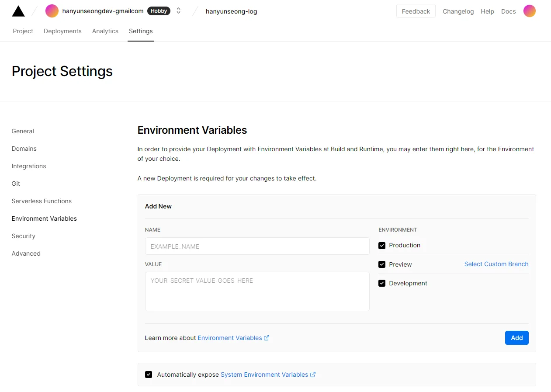The image size is (551, 392).
Task: Click the Vercel triangle logo
Action: (18, 11)
